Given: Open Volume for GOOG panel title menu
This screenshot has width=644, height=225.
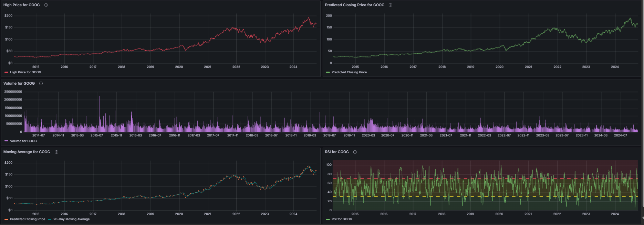Looking at the screenshot, I should [x=19, y=84].
